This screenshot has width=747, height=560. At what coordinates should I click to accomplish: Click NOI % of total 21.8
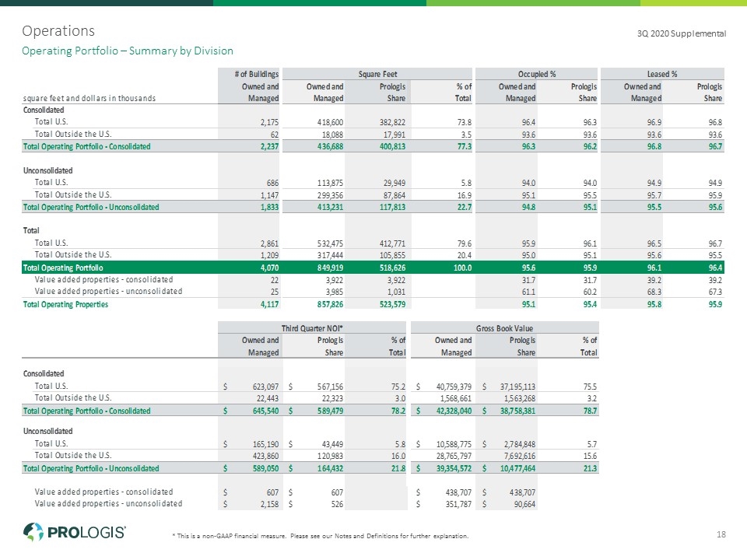coord(398,468)
